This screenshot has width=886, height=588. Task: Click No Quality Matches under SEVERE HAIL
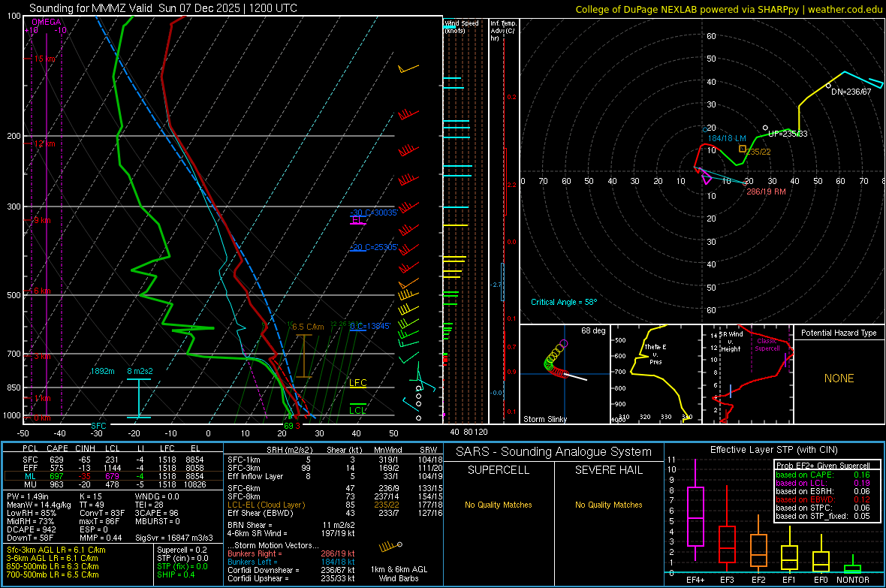[x=608, y=505]
